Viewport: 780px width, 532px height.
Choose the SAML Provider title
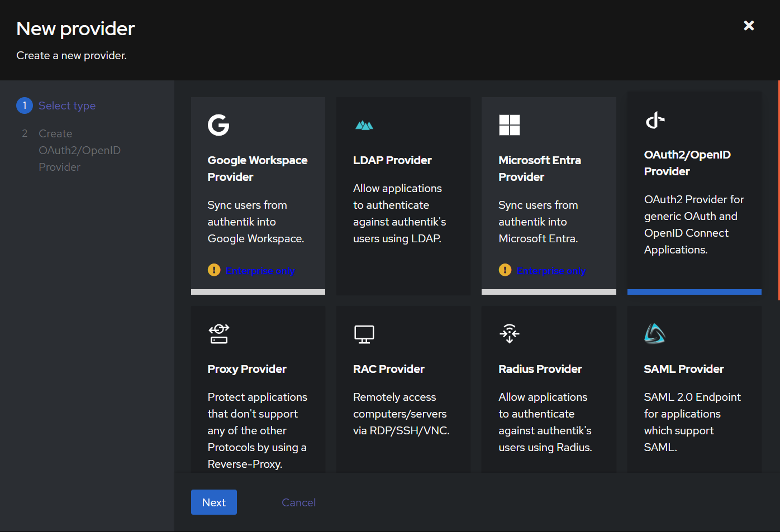[x=684, y=369]
